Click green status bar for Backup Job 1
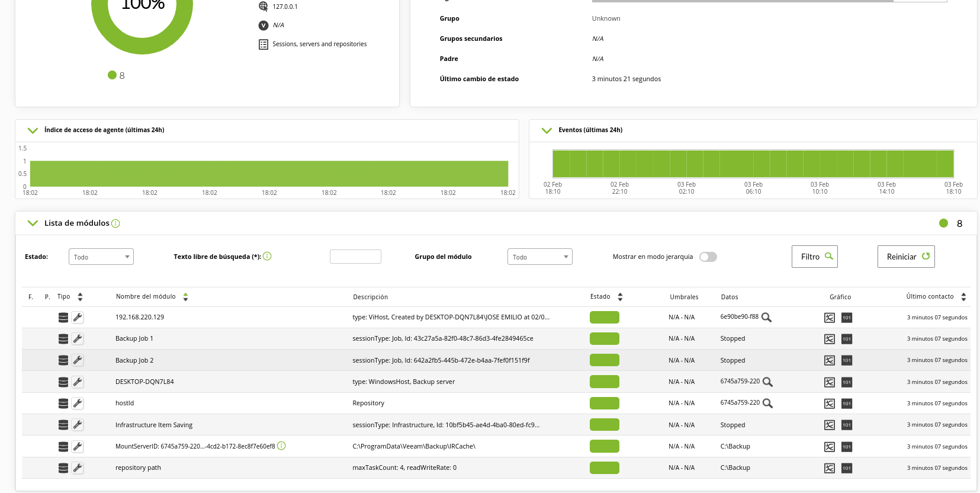This screenshot has height=493, width=980. point(605,339)
